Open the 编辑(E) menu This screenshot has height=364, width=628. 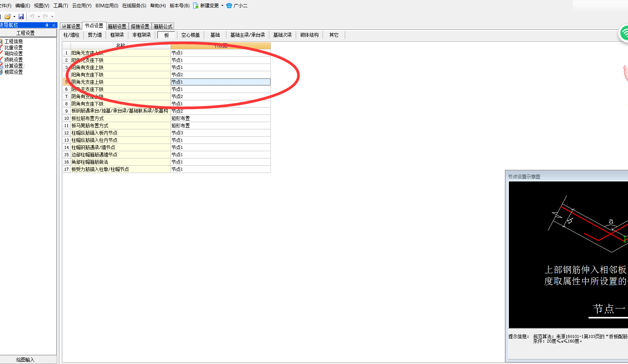[x=23, y=6]
